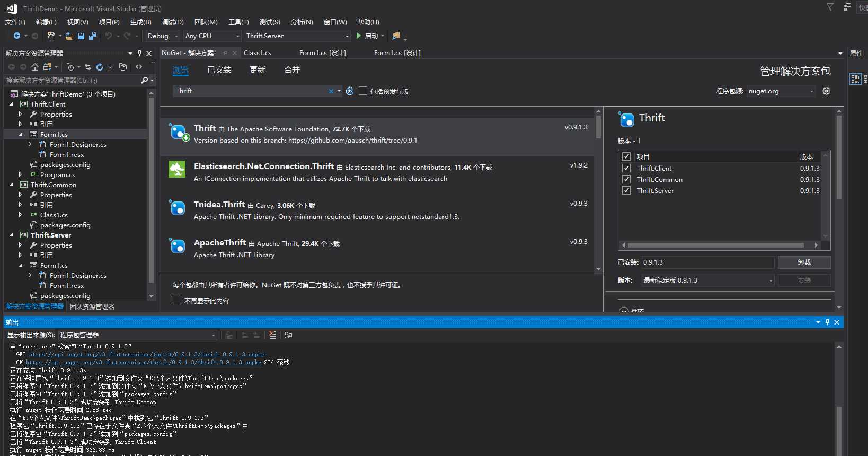This screenshot has width=868, height=456.
Task: Collapse the Thrift.Client project node
Action: 11,104
